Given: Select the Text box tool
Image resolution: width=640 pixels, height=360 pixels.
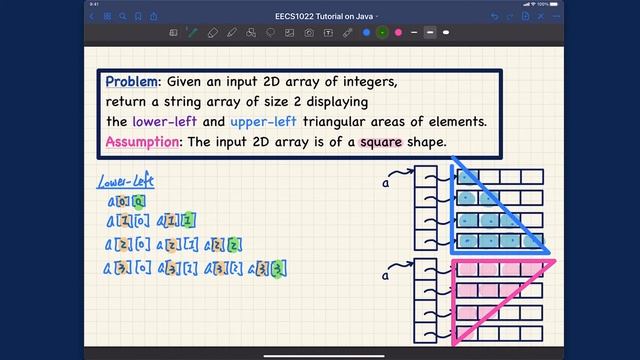Looking at the screenshot, I should (x=328, y=33).
